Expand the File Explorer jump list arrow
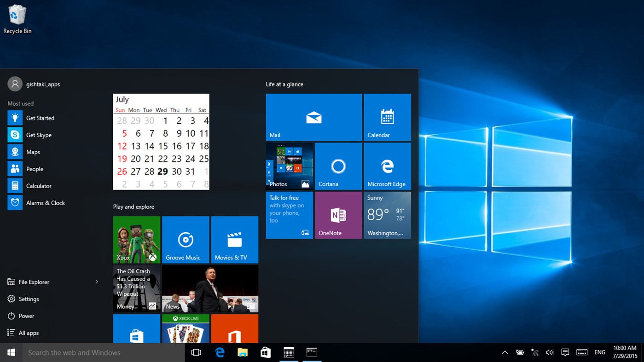 point(96,282)
